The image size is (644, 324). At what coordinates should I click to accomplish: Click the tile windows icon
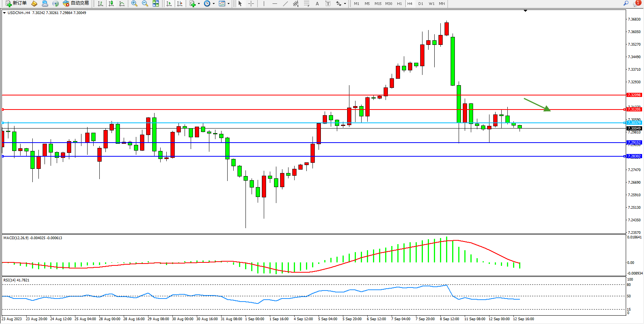pos(156,3)
